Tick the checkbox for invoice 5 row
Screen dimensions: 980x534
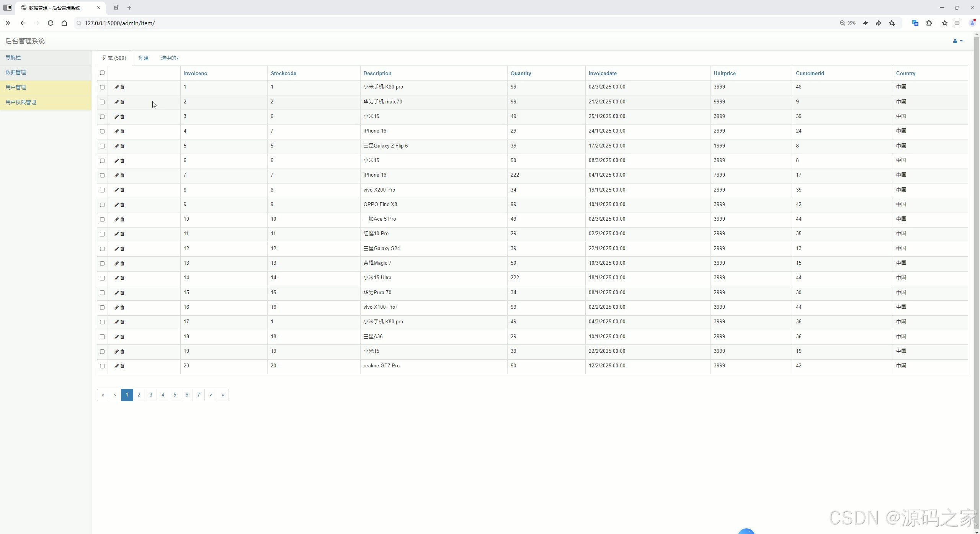click(x=102, y=146)
